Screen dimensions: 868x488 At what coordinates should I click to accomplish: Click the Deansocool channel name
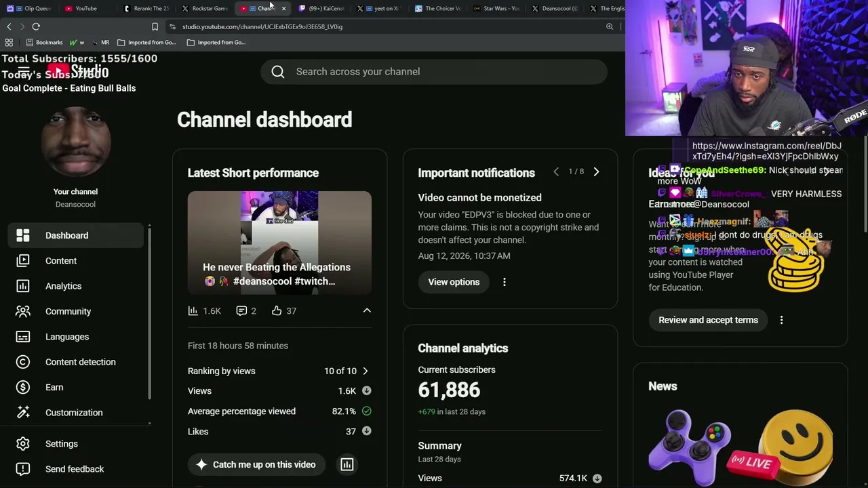pyautogui.click(x=75, y=204)
